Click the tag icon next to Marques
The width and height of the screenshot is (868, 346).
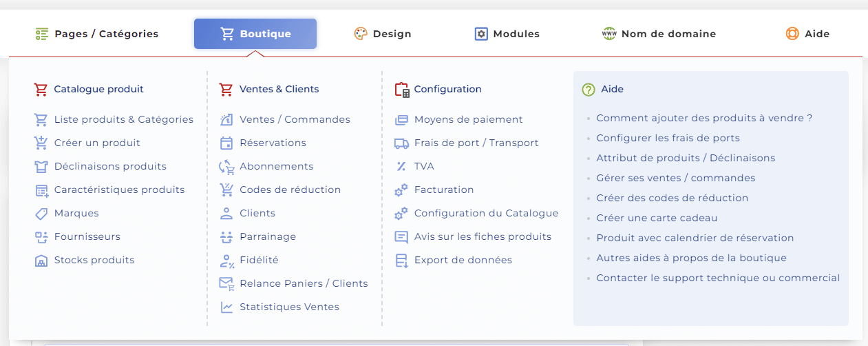point(41,213)
